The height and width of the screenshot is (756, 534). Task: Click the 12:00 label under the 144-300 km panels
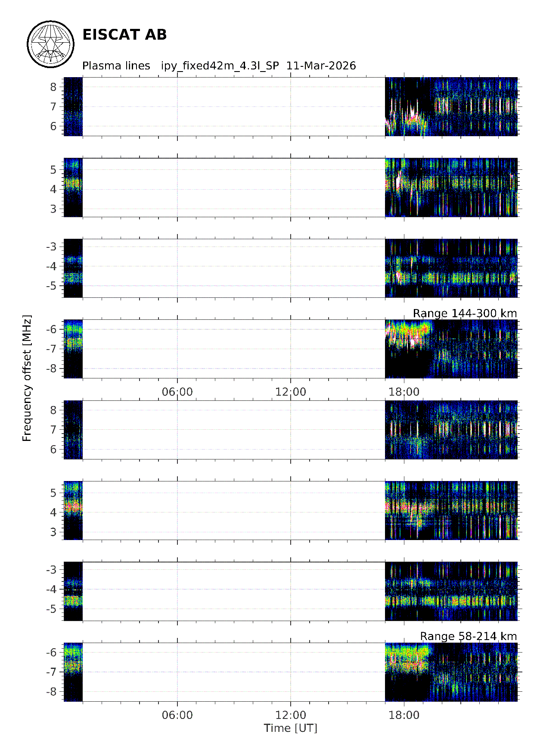pos(290,392)
